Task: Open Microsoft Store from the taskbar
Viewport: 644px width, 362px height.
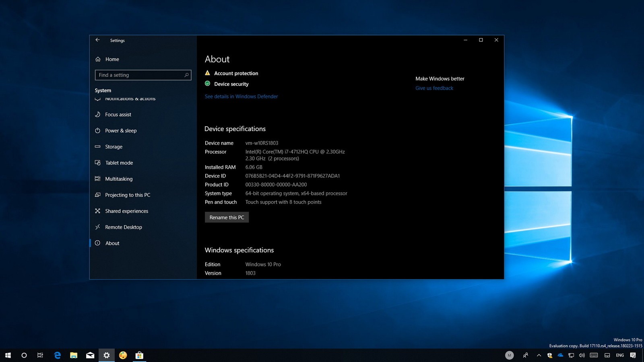Action: [x=139, y=355]
